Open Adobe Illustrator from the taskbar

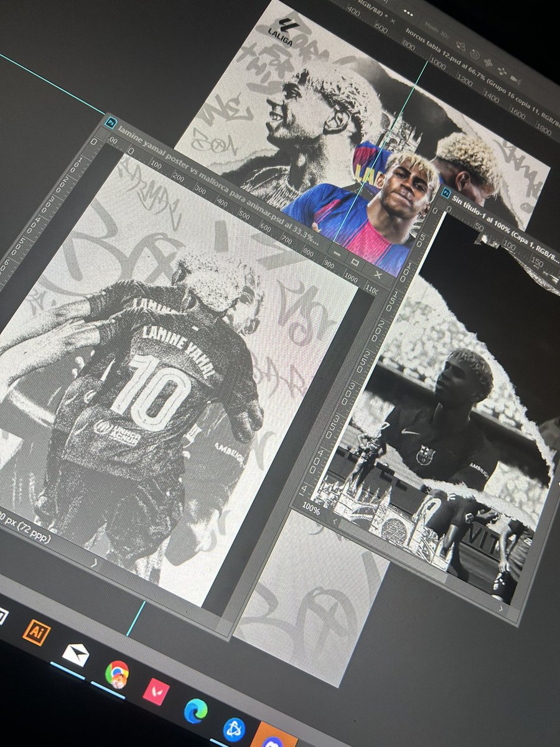[x=36, y=632]
